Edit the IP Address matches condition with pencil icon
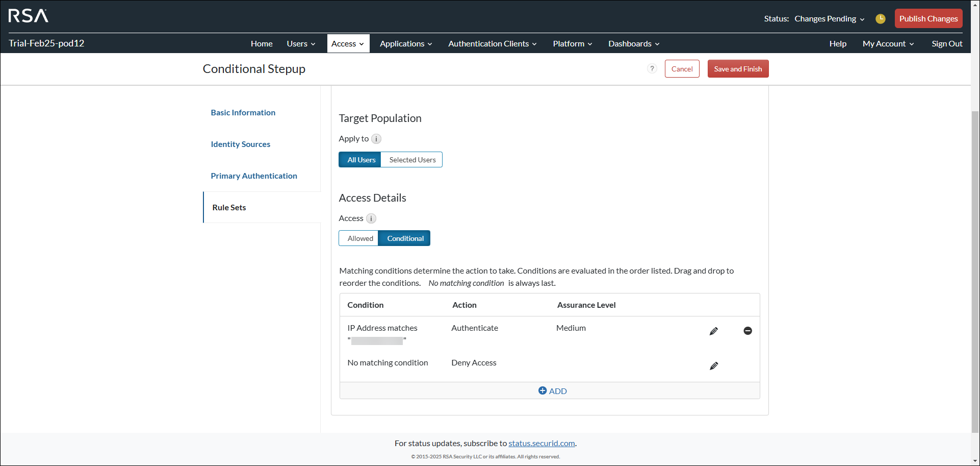 tap(714, 331)
